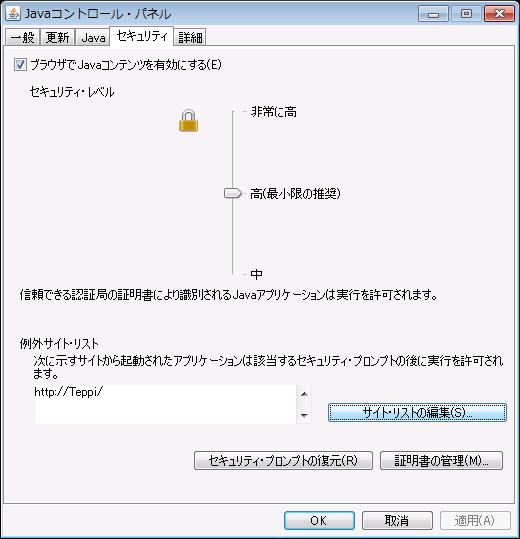Set security level to 中
520x539 pixels.
click(x=256, y=274)
